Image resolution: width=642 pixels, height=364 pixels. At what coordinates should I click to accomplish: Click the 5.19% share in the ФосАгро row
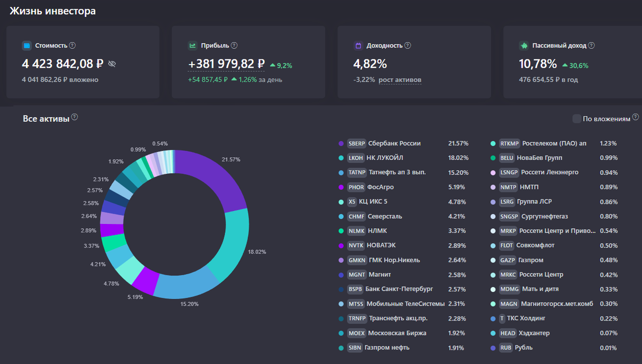click(456, 187)
